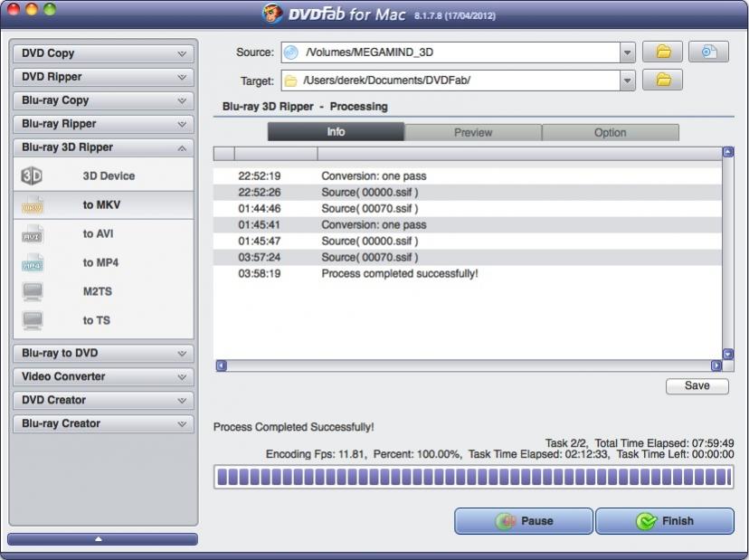Select the to TS output icon
Viewport: 749px width, 560px height.
tap(32, 321)
